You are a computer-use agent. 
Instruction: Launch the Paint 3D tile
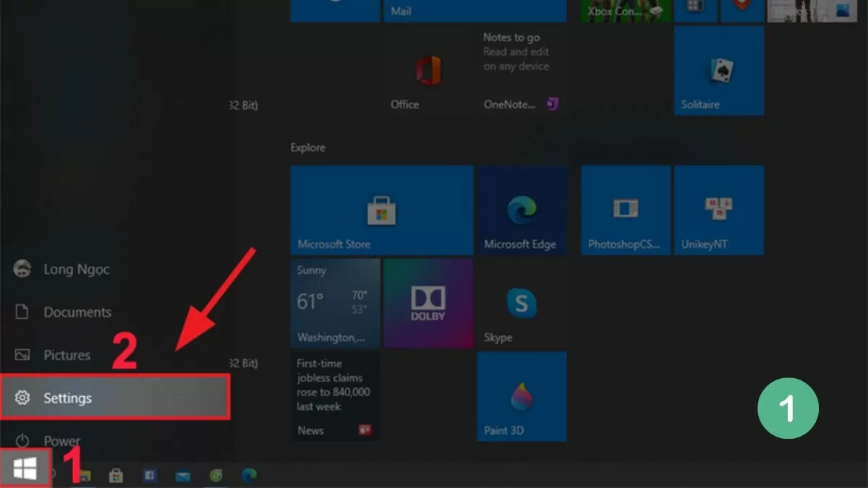521,397
